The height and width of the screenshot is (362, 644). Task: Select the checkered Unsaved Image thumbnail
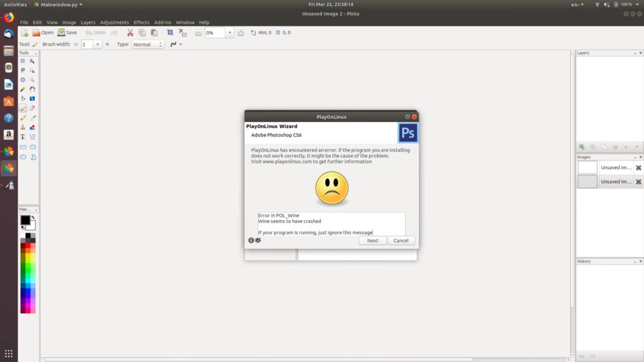click(x=587, y=182)
